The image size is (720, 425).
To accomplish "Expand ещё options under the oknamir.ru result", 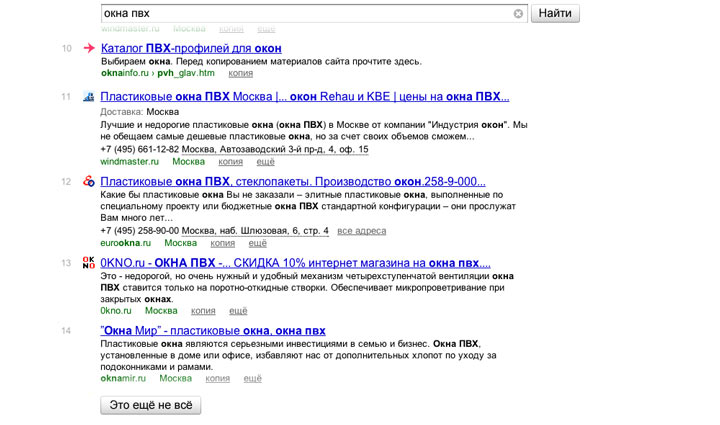I will [253, 378].
